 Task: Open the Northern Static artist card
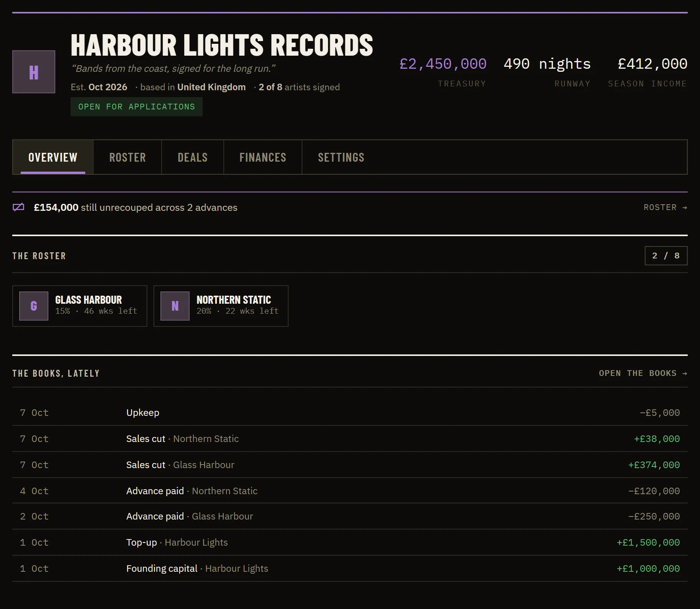[x=221, y=306]
